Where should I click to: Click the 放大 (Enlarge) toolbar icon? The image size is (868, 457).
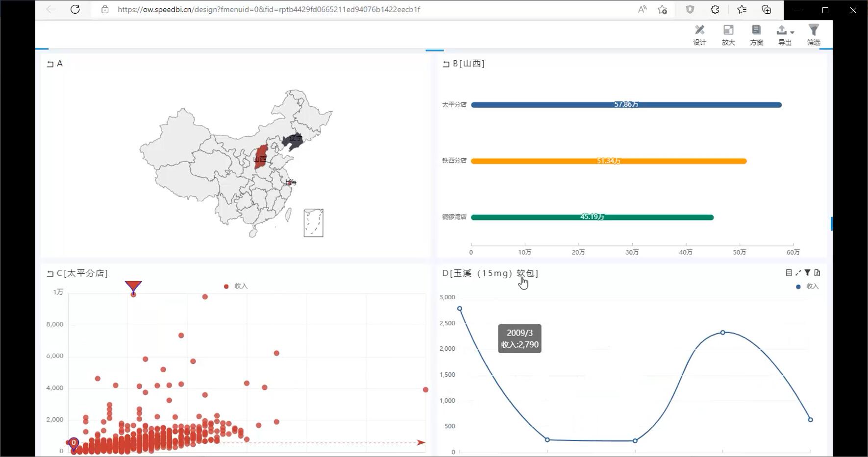[x=728, y=35]
